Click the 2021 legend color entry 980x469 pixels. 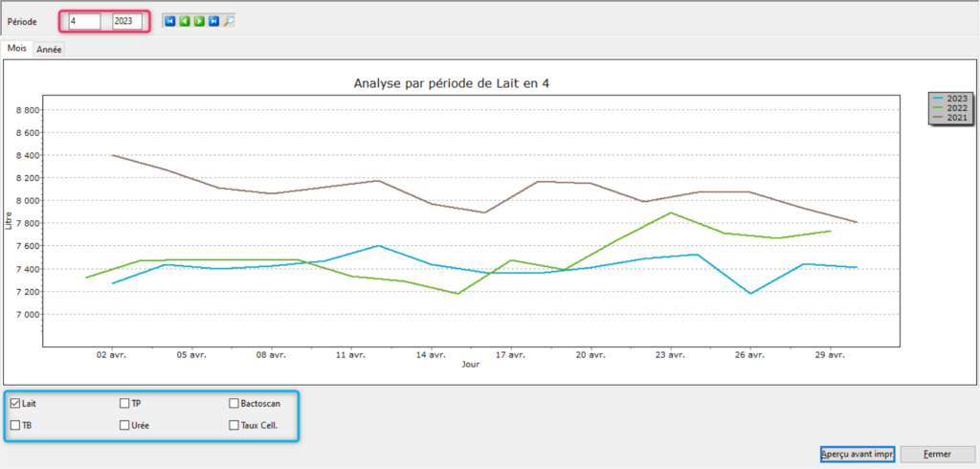coord(950,118)
